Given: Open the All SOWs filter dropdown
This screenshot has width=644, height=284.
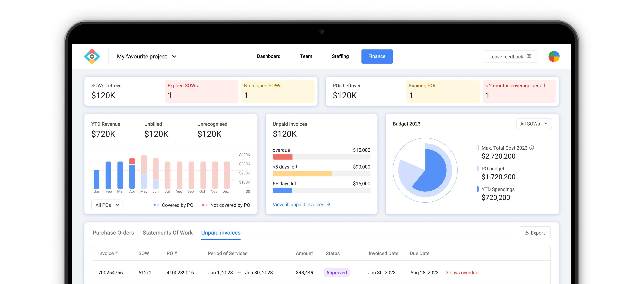Looking at the screenshot, I should (x=534, y=124).
